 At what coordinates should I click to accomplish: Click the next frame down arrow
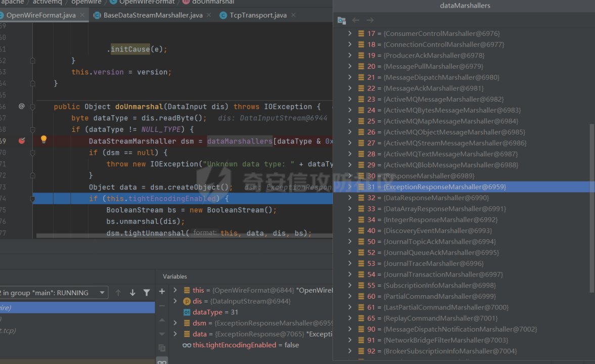(x=132, y=293)
